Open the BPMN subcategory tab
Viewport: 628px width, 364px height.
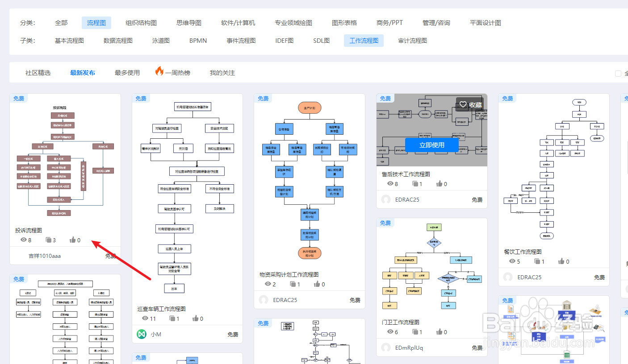coord(197,40)
